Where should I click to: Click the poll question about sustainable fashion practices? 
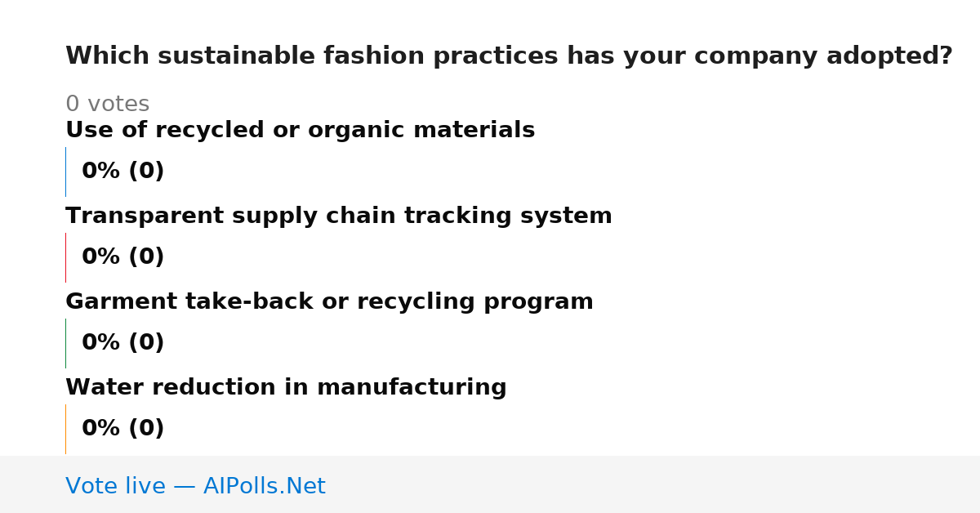pyautogui.click(x=509, y=56)
